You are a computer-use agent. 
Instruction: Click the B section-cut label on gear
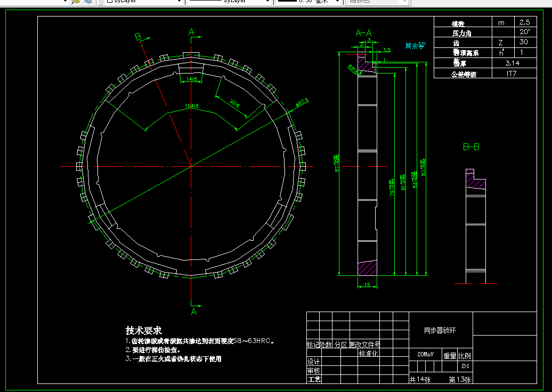tap(138, 37)
